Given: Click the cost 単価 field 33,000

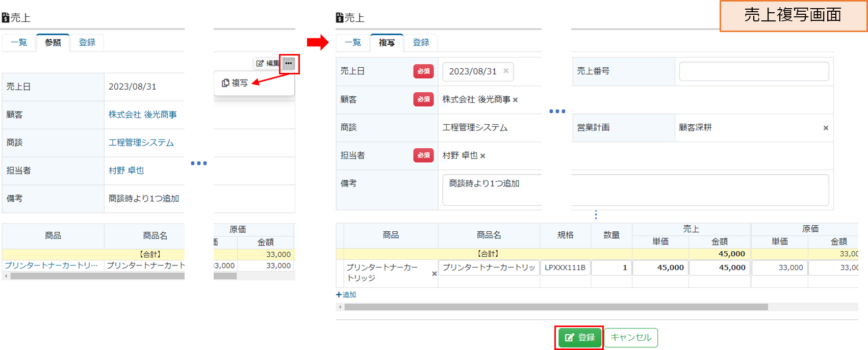Looking at the screenshot, I should pyautogui.click(x=780, y=267).
